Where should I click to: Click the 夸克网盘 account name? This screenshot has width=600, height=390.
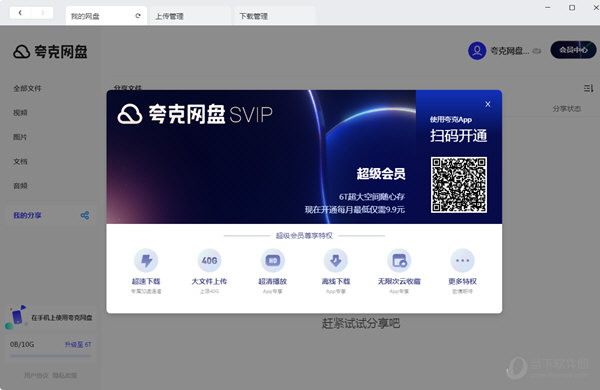pyautogui.click(x=510, y=51)
